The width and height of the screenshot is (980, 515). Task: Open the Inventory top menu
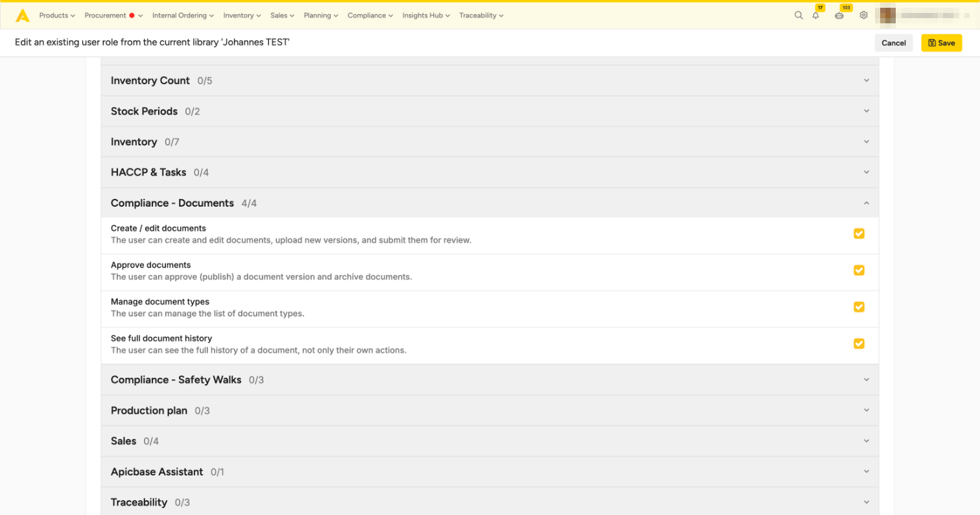coord(242,16)
